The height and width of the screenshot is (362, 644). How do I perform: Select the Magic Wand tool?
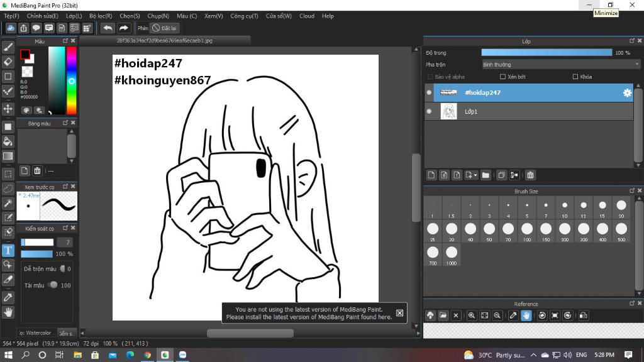pyautogui.click(x=8, y=203)
